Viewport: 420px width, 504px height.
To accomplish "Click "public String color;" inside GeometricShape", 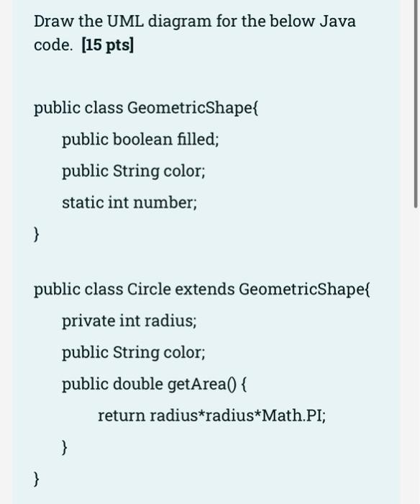I will (133, 171).
